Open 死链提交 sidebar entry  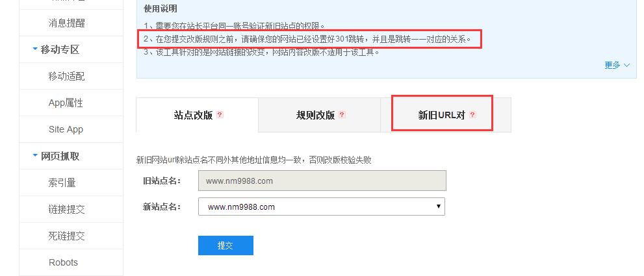pos(66,236)
